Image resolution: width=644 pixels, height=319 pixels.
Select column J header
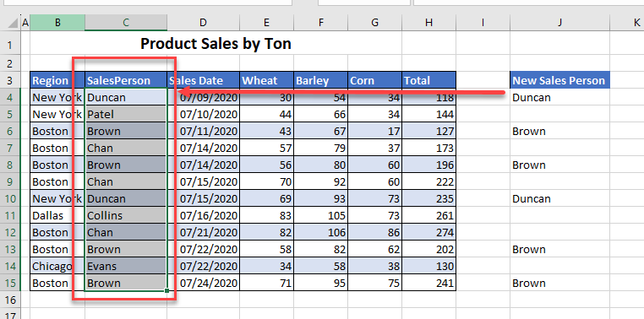[559, 23]
